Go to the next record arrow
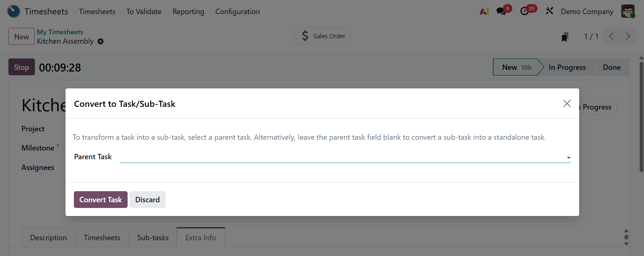 (x=628, y=36)
